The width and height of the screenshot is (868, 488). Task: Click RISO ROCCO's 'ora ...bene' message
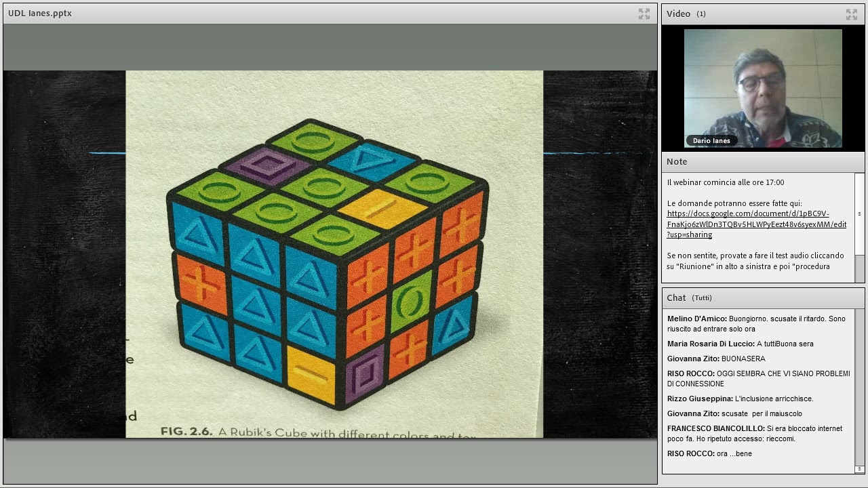click(x=709, y=453)
